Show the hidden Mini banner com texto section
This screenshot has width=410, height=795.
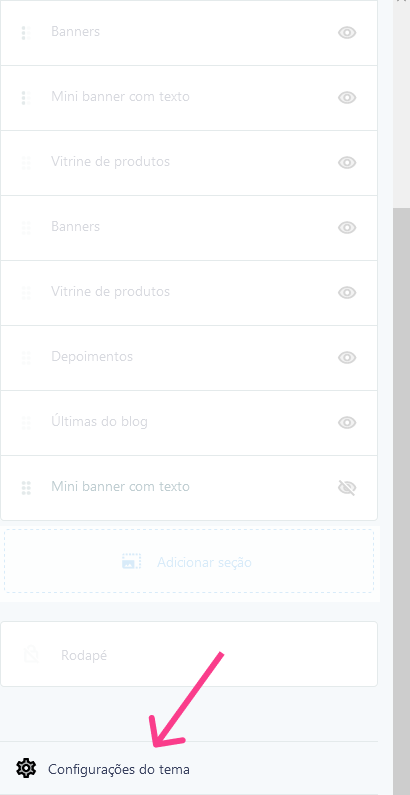tap(347, 488)
